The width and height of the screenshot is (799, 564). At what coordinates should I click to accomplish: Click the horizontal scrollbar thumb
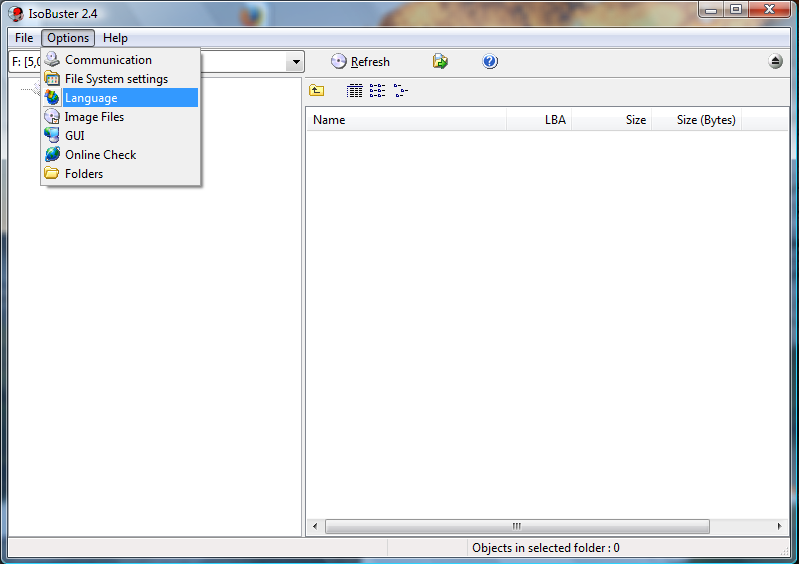[x=517, y=526]
